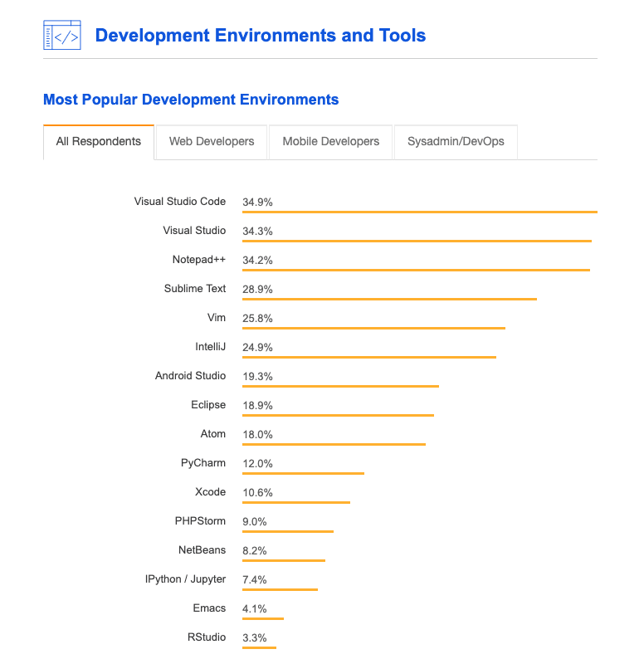Click the 34.9% value
The height and width of the screenshot is (659, 644).
click(x=257, y=203)
